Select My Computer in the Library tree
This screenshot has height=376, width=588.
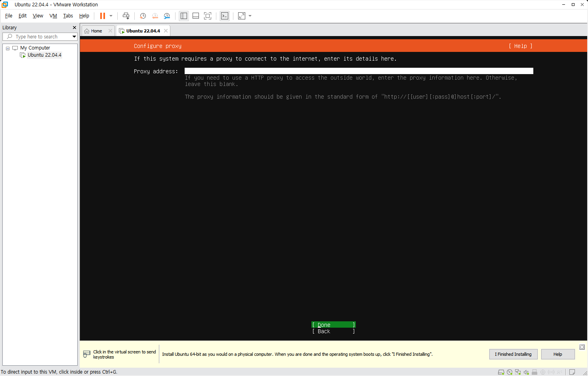click(x=35, y=48)
